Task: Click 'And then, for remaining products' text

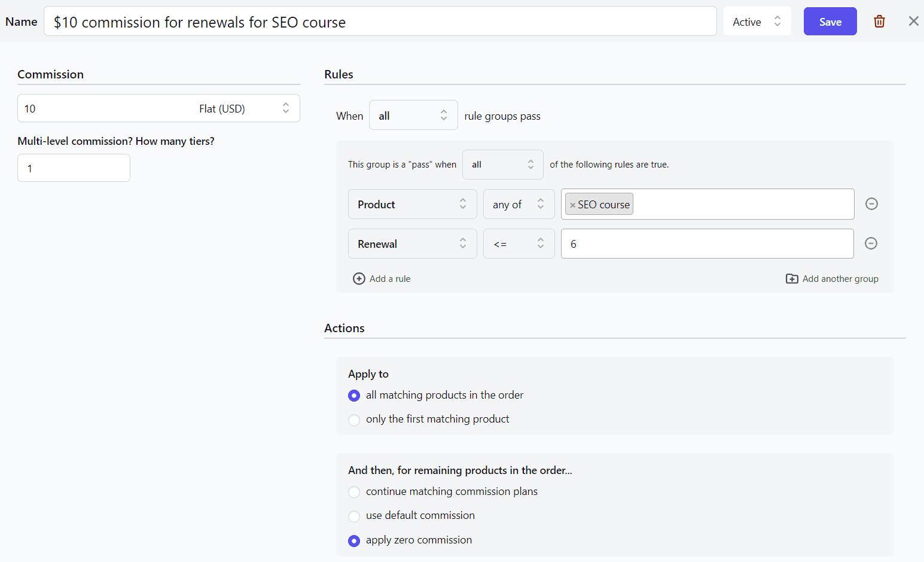Action: [x=460, y=470]
